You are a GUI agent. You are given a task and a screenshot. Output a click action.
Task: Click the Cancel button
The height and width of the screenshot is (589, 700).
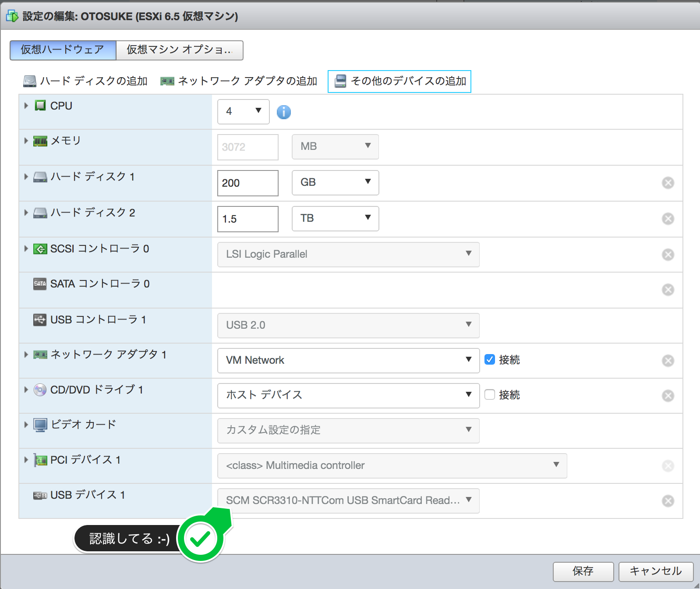(x=656, y=571)
